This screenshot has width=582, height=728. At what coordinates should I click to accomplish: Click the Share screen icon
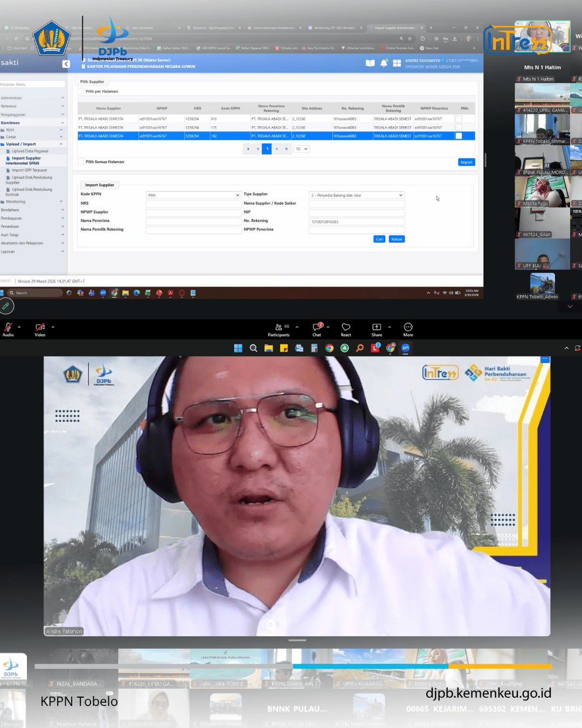(x=377, y=327)
